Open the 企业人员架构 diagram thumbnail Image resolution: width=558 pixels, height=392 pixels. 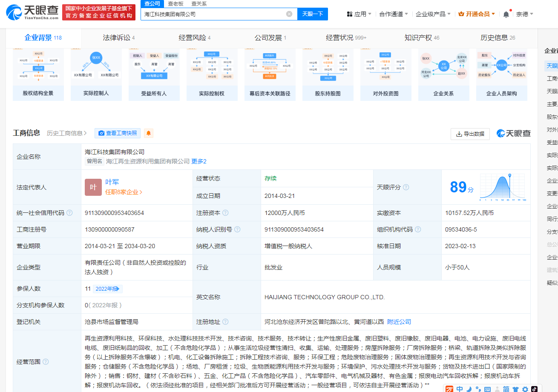pyautogui.click(x=502, y=74)
